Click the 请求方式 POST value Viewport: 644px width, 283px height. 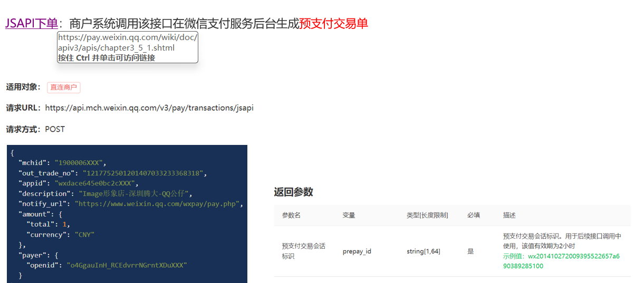click(55, 129)
